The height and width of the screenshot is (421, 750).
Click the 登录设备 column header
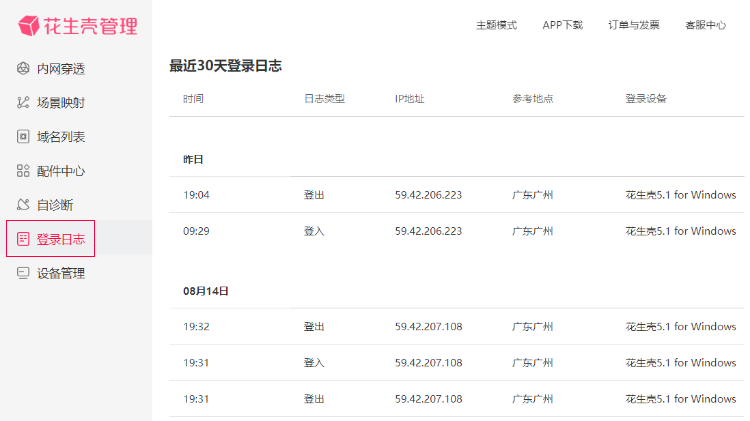point(646,99)
